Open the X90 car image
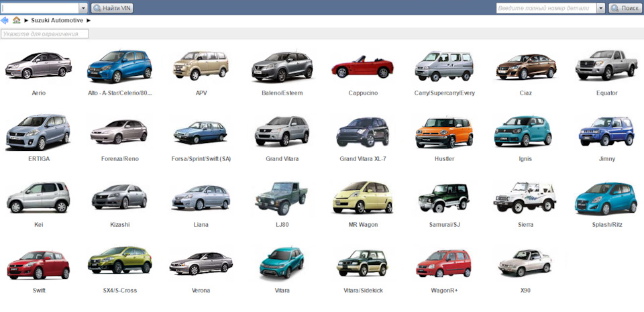 click(525, 263)
